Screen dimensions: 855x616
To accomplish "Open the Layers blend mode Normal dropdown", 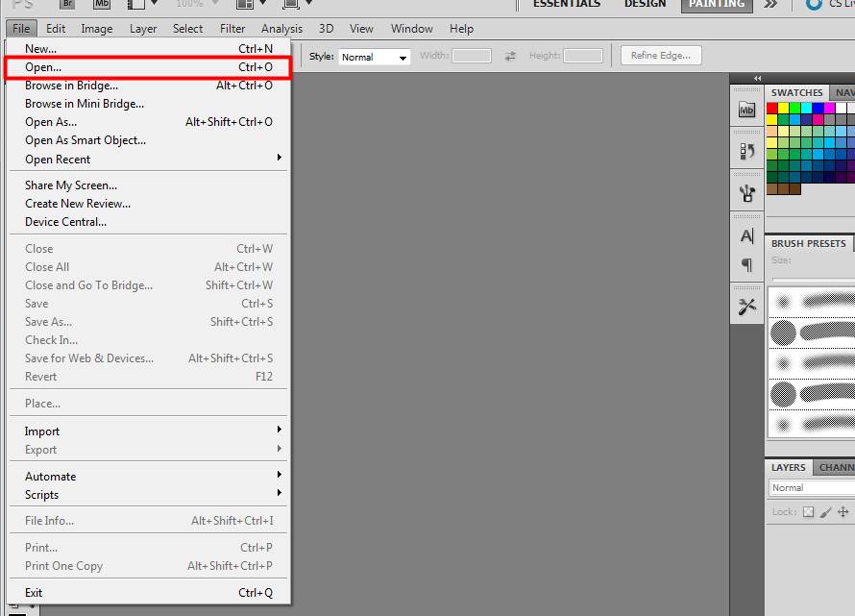I will pos(812,488).
